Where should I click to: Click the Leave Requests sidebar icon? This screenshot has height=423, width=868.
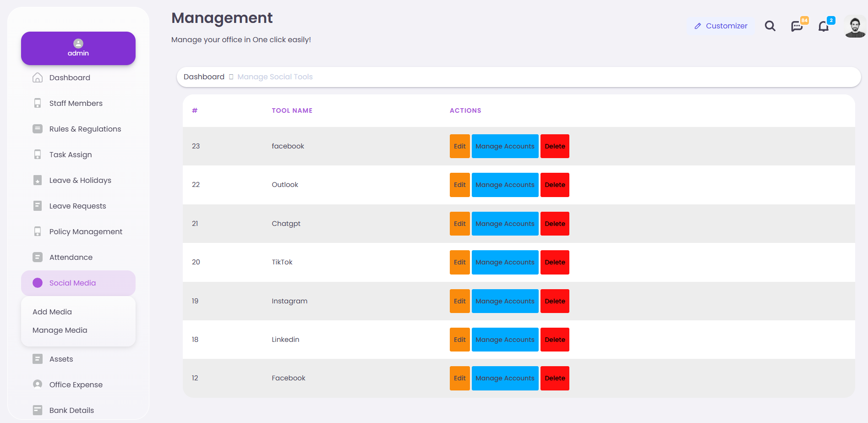point(38,206)
